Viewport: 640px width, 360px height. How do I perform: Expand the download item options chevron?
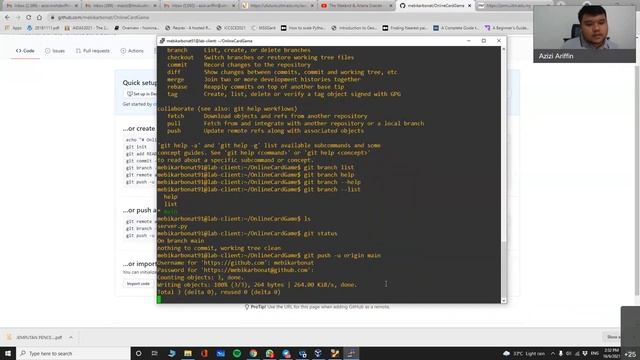(x=71, y=338)
